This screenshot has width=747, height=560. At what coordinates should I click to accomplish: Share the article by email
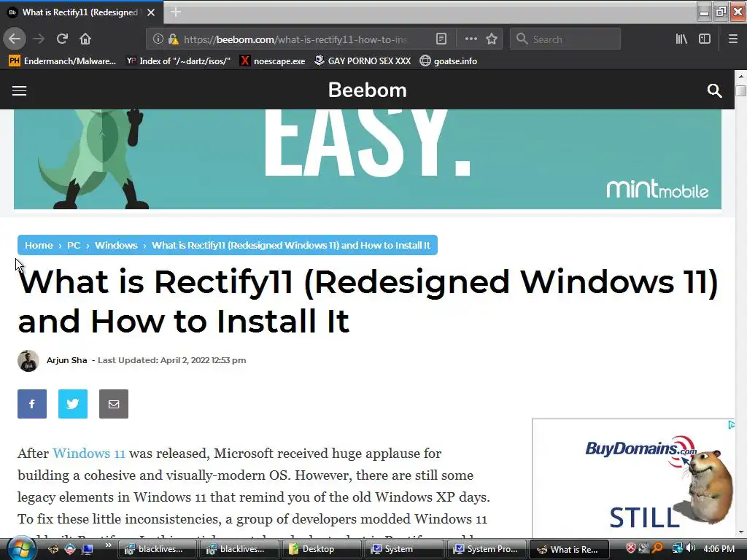pyautogui.click(x=113, y=404)
